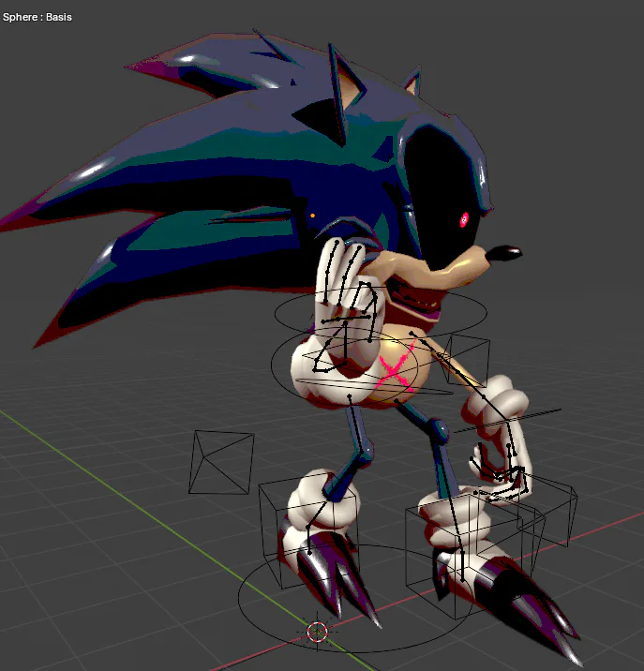Select the large root circle control on the floor
The width and height of the screenshot is (644, 671).
[x=355, y=599]
